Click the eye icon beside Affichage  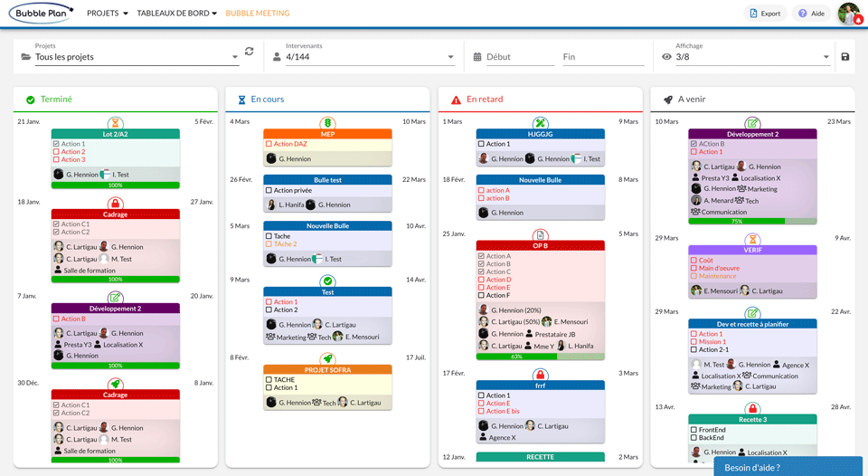tap(666, 56)
